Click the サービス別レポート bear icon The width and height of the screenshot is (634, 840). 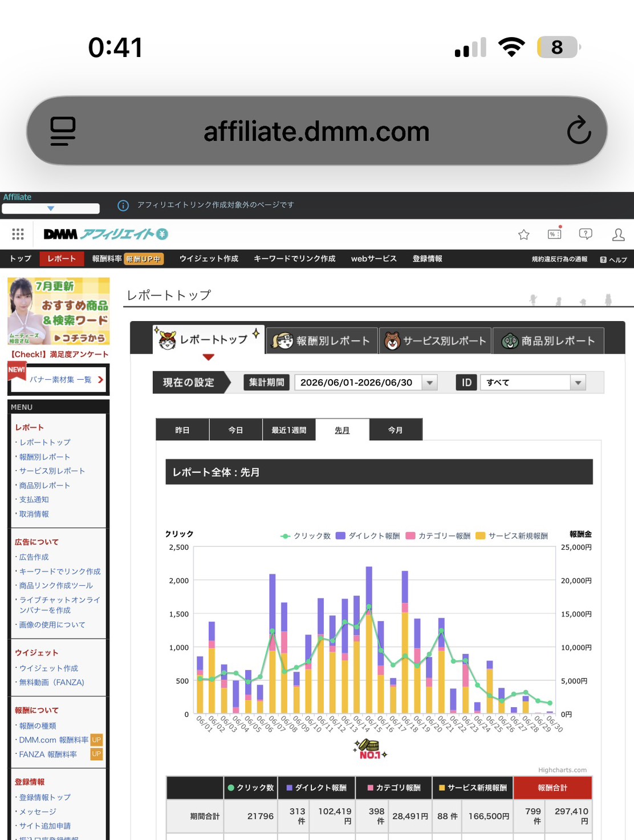click(392, 341)
